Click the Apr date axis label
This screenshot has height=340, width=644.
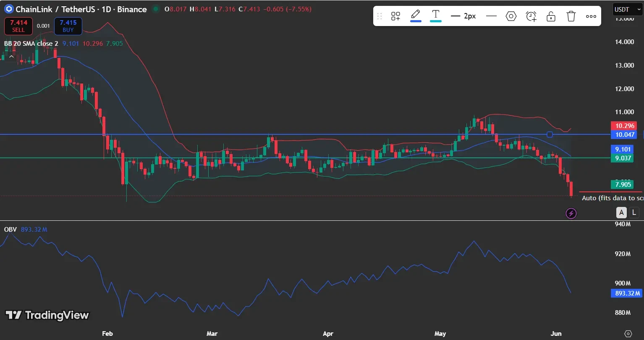328,334
